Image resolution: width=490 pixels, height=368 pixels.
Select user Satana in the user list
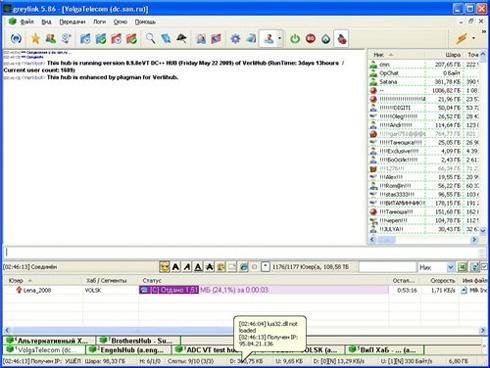coord(423,82)
